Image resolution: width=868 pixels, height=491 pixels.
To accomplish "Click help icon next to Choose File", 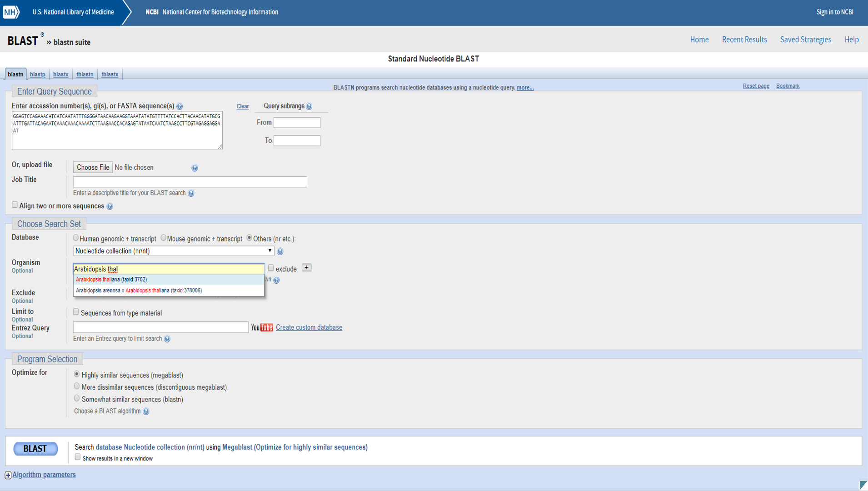I will click(x=195, y=168).
